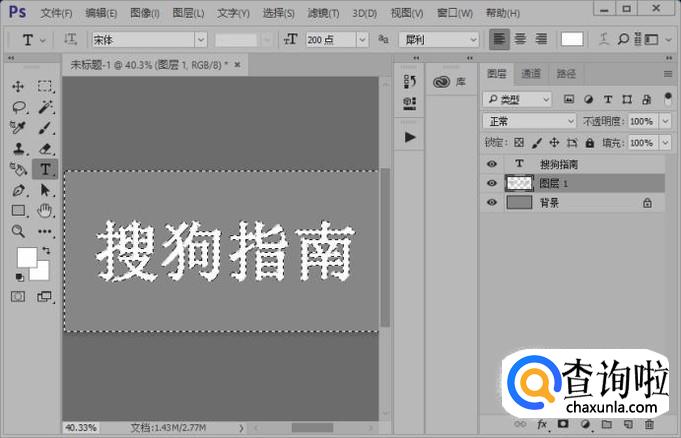Hide the 背景 layer
The width and height of the screenshot is (681, 438).
point(492,202)
